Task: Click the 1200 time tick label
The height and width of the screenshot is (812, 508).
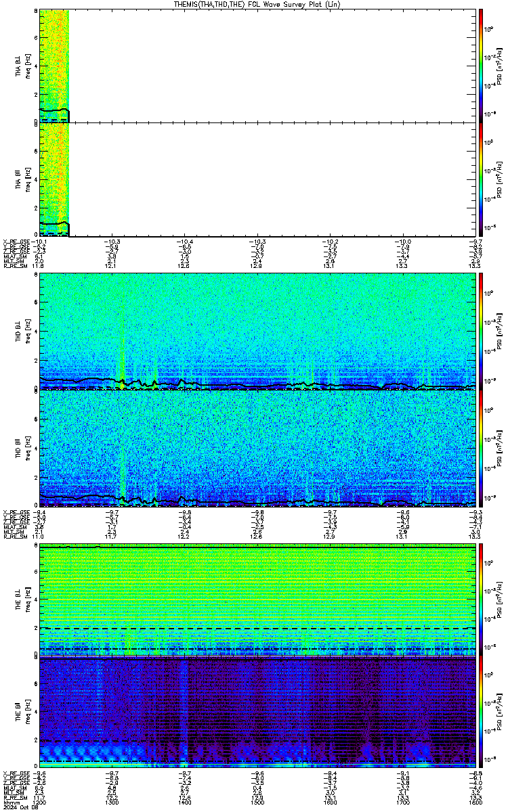Action: pos(39,803)
